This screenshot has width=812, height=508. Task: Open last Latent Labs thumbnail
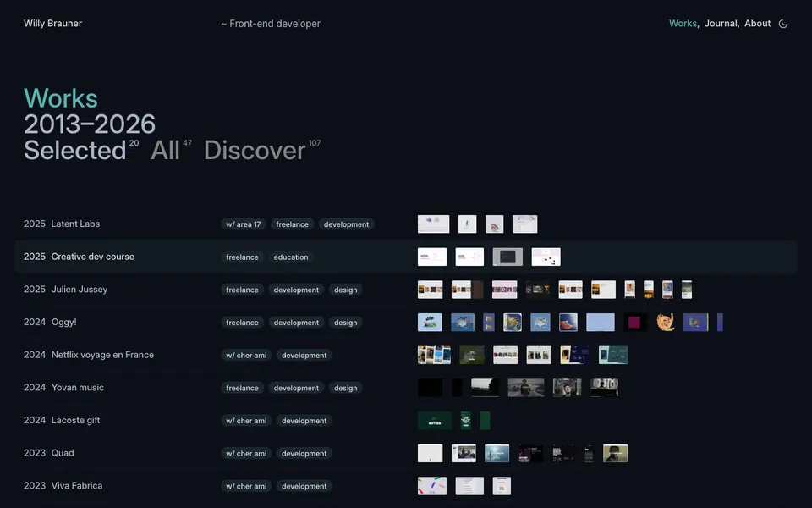[x=524, y=224]
